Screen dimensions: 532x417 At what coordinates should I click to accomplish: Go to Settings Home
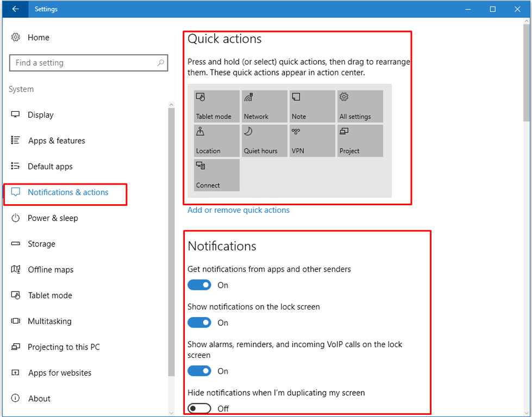(x=39, y=37)
